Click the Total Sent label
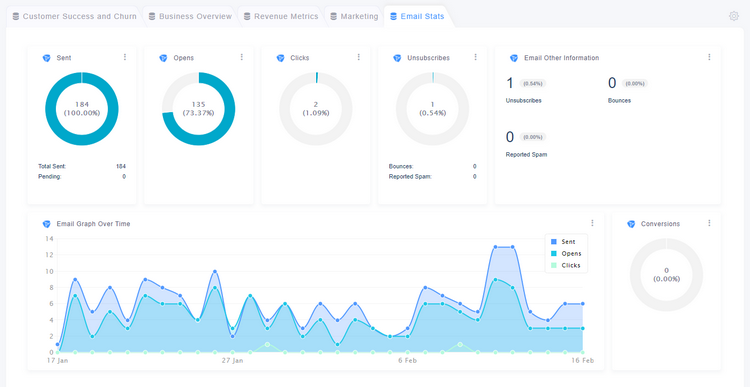The height and width of the screenshot is (387, 750). coord(52,166)
